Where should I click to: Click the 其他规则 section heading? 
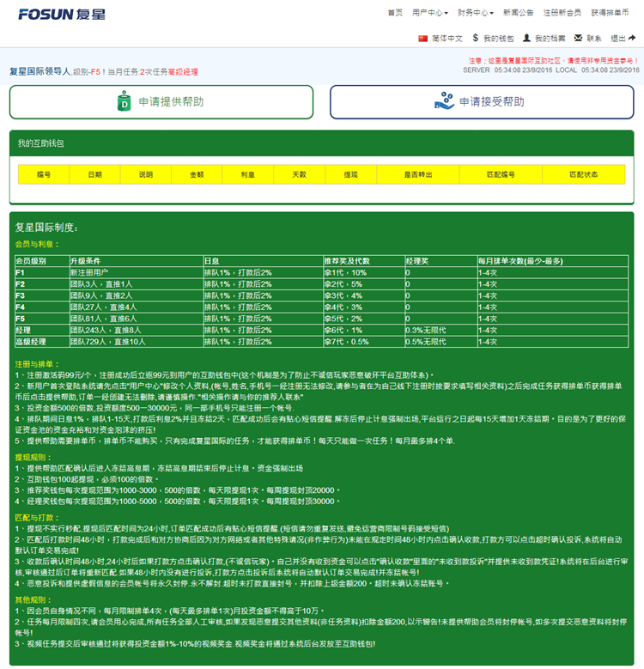pyautogui.click(x=33, y=600)
